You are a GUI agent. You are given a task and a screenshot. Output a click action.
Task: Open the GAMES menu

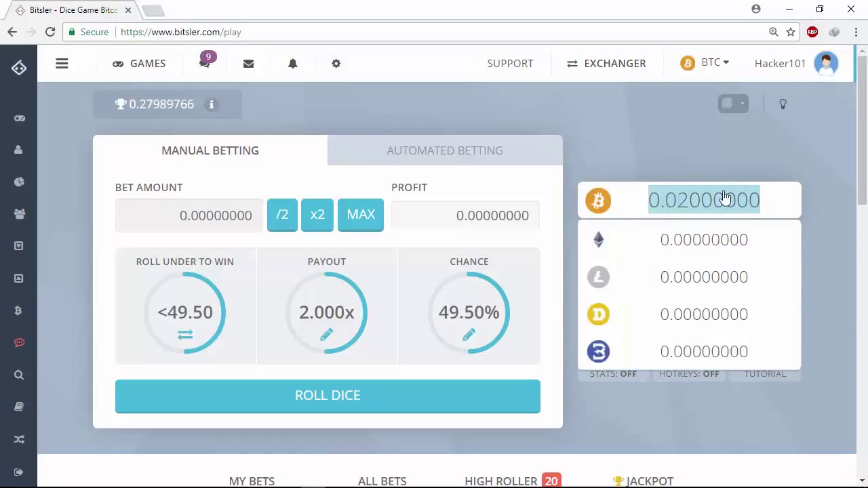(139, 64)
